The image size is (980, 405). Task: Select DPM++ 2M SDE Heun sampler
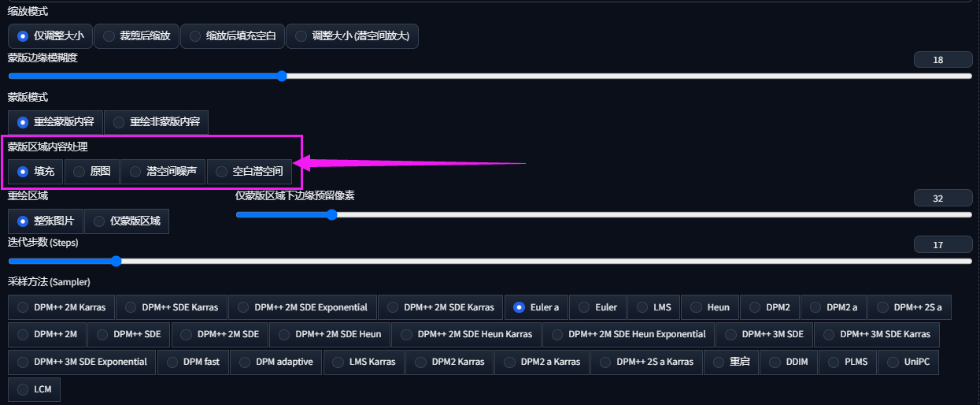coord(330,334)
